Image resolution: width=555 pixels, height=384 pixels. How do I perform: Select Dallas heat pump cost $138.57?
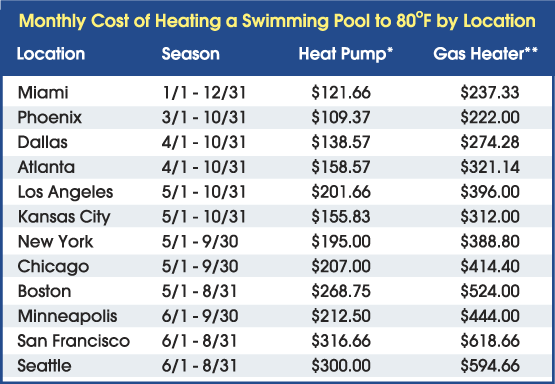(341, 142)
